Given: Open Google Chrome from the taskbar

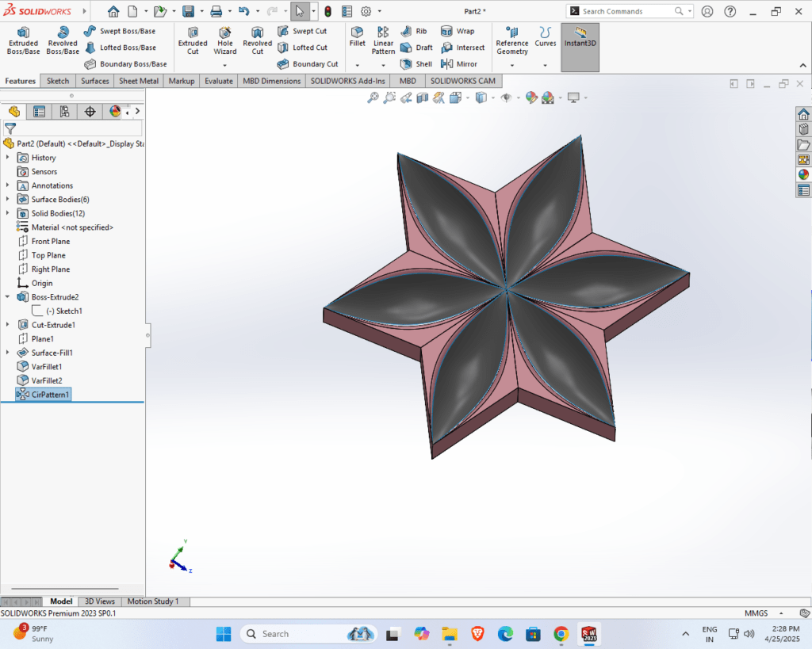Looking at the screenshot, I should click(x=561, y=634).
